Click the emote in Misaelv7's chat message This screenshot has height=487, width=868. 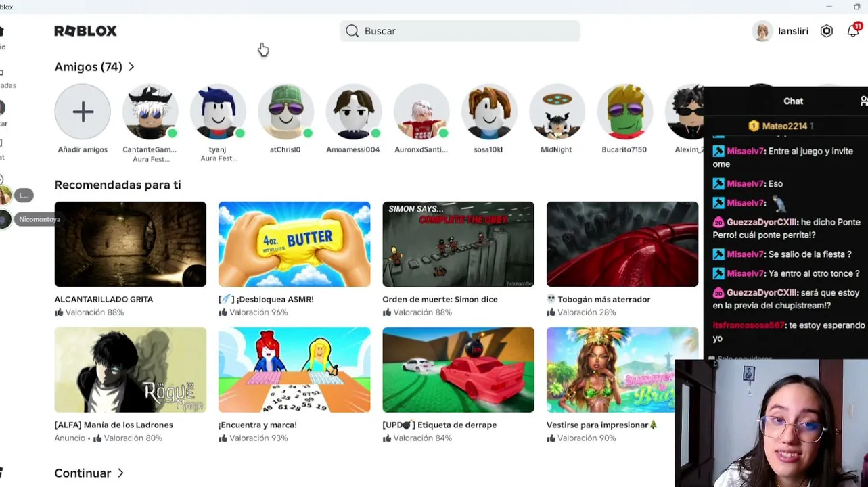point(779,203)
